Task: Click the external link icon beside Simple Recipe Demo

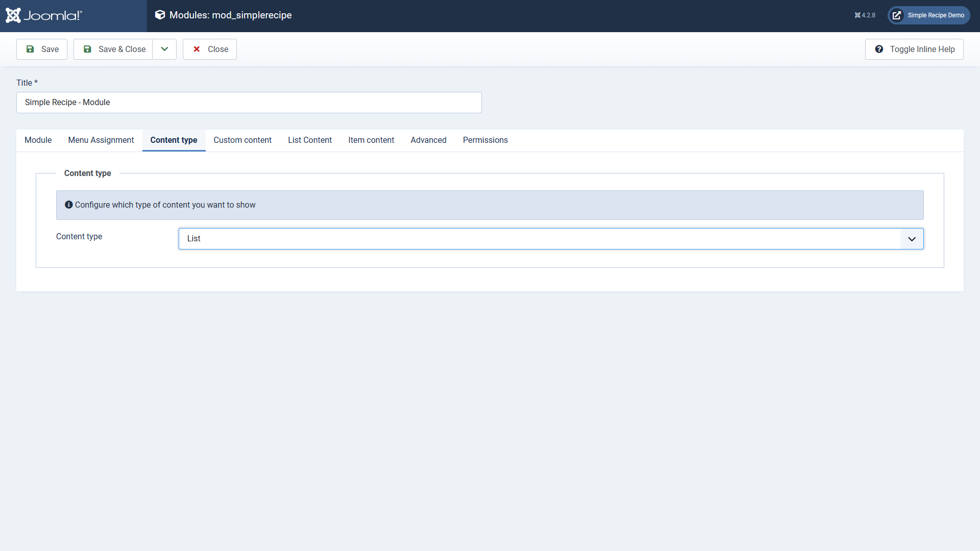Action: tap(897, 15)
